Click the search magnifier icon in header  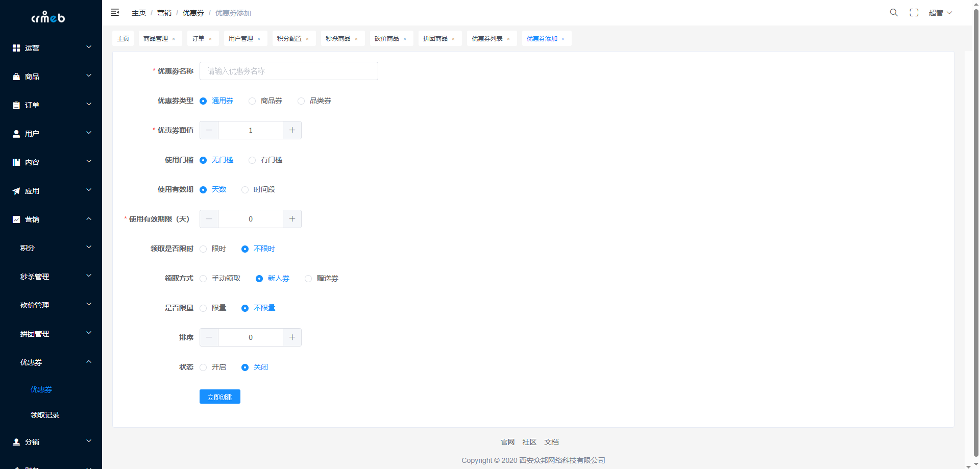tap(894, 13)
